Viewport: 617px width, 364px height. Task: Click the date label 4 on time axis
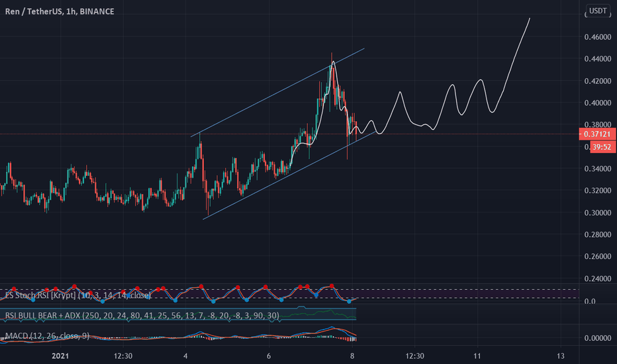pos(185,356)
